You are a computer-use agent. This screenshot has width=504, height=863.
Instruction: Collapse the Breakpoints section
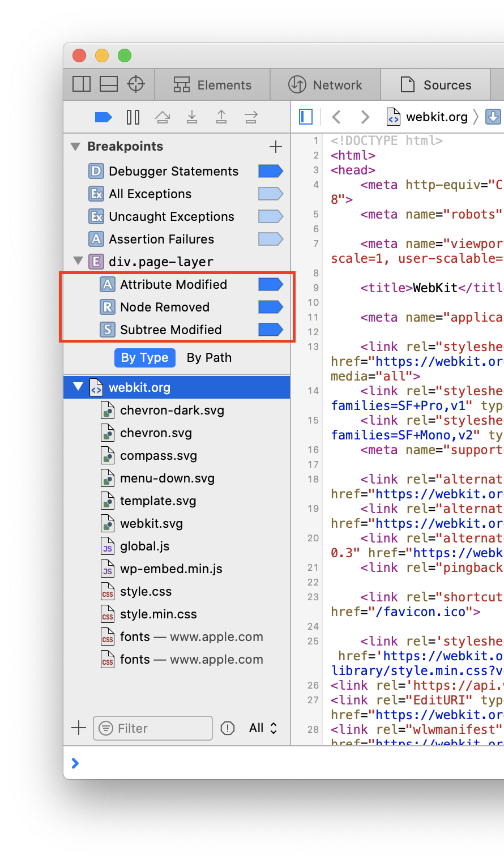coord(75,147)
